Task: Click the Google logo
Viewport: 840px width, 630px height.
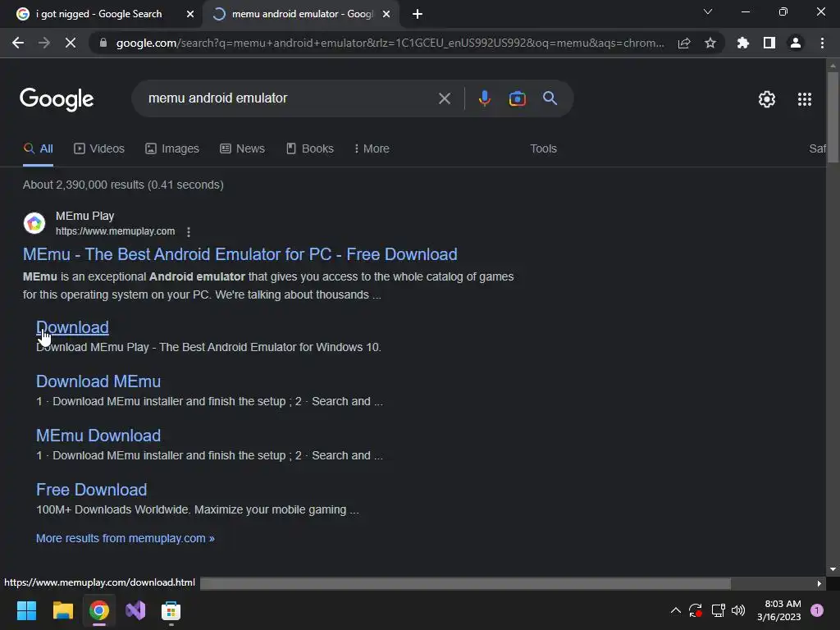Action: [x=57, y=99]
